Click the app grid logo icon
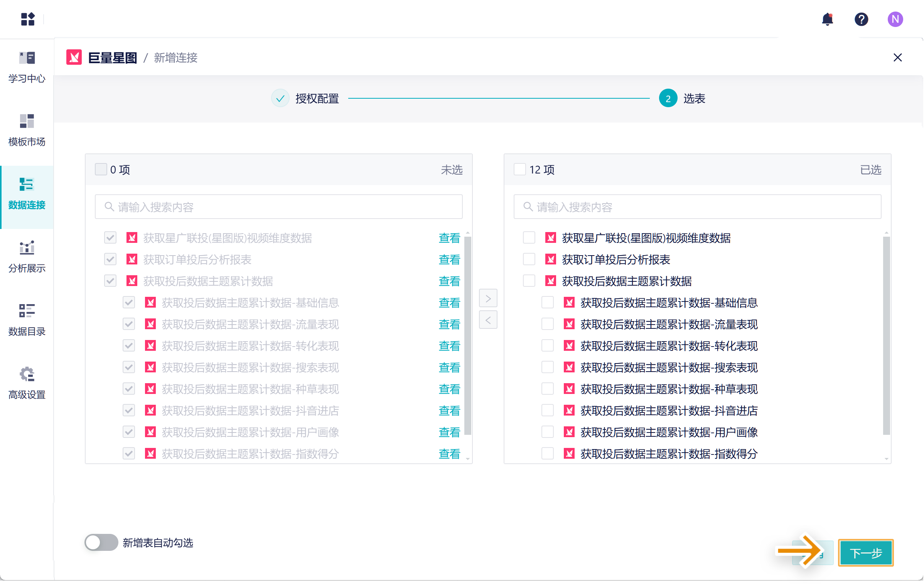This screenshot has height=584, width=924. point(28,19)
